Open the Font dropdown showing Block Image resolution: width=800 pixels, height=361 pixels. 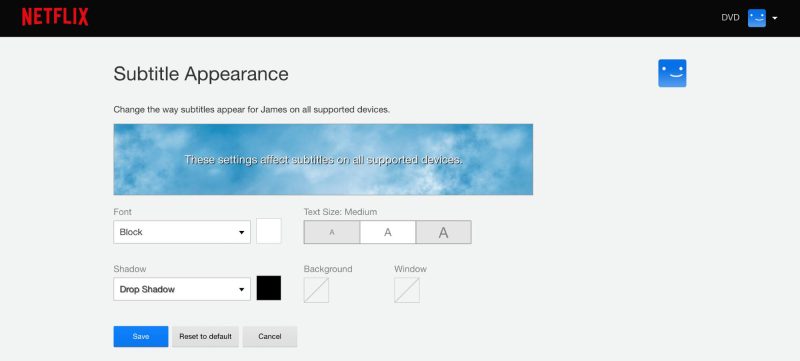point(182,232)
